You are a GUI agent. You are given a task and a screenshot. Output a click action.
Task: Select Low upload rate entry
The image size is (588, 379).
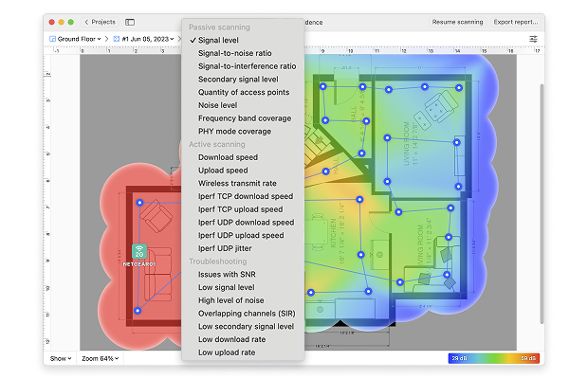point(227,352)
